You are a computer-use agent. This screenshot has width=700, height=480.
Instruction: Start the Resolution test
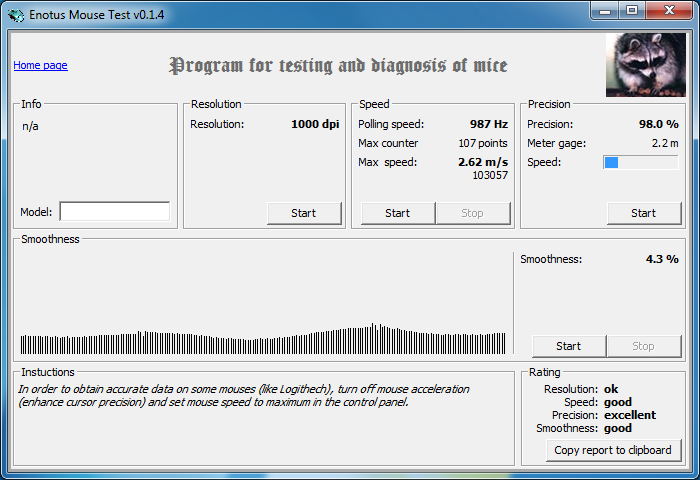pyautogui.click(x=304, y=213)
